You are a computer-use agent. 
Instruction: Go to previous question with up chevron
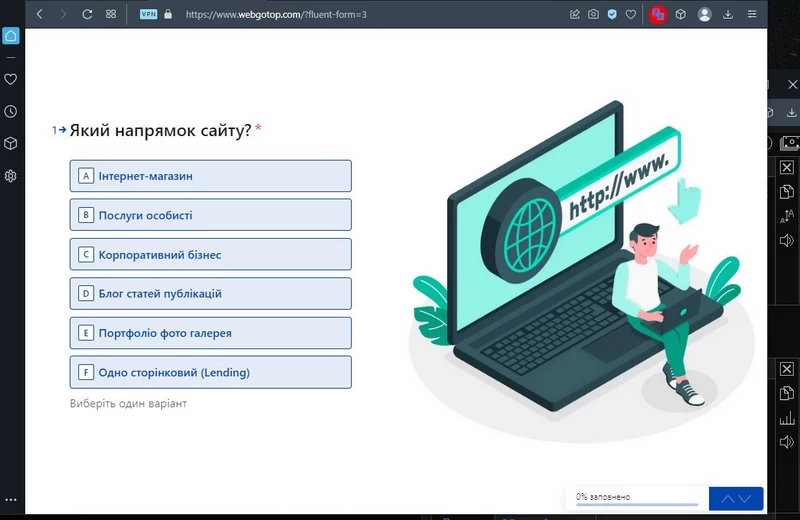(x=726, y=499)
